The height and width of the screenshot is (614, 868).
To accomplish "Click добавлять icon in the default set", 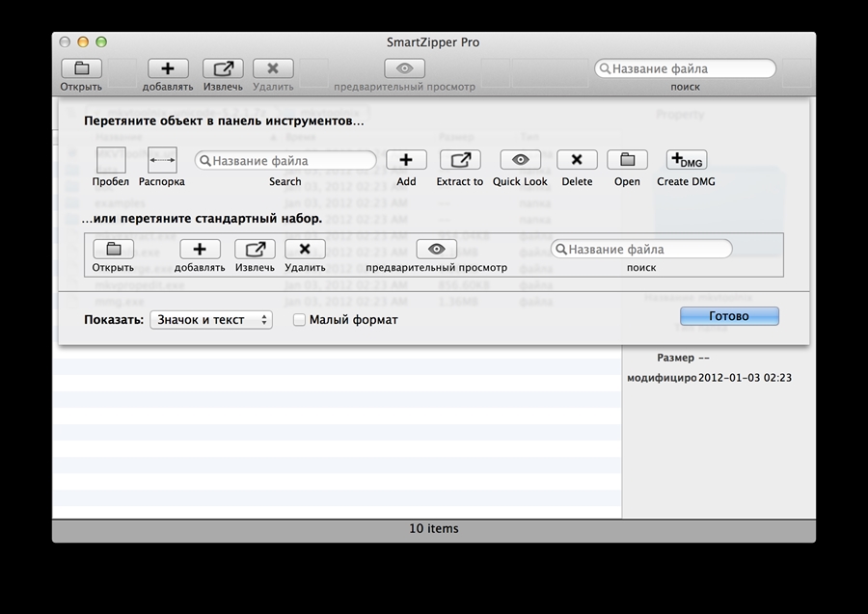I will (x=200, y=249).
